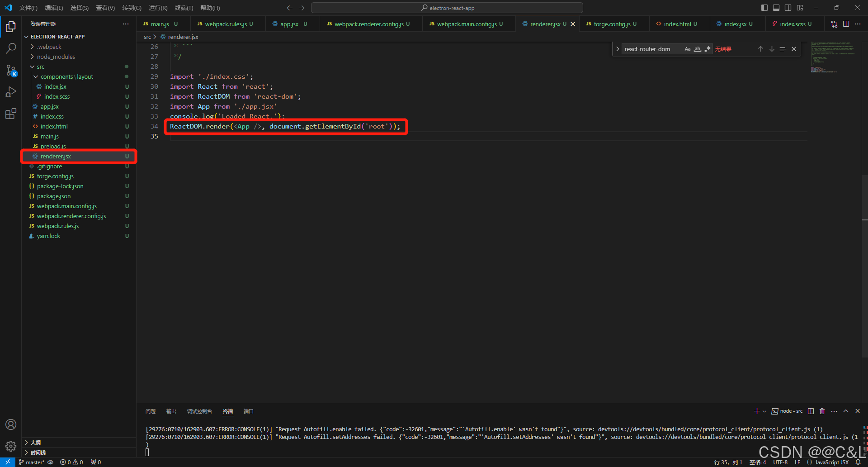Open the Manage gear icon
This screenshot has height=467, width=868.
11,446
